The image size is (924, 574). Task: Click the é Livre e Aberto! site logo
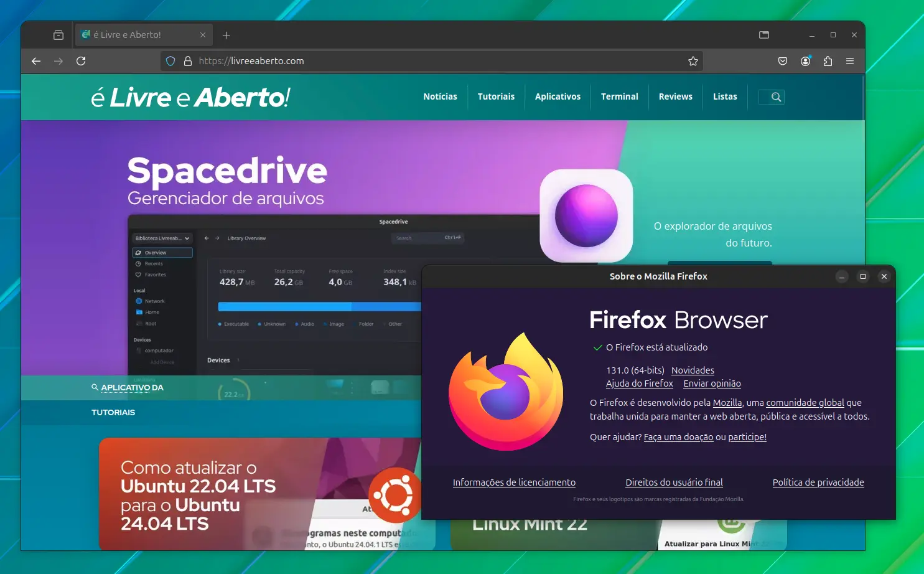click(x=190, y=97)
